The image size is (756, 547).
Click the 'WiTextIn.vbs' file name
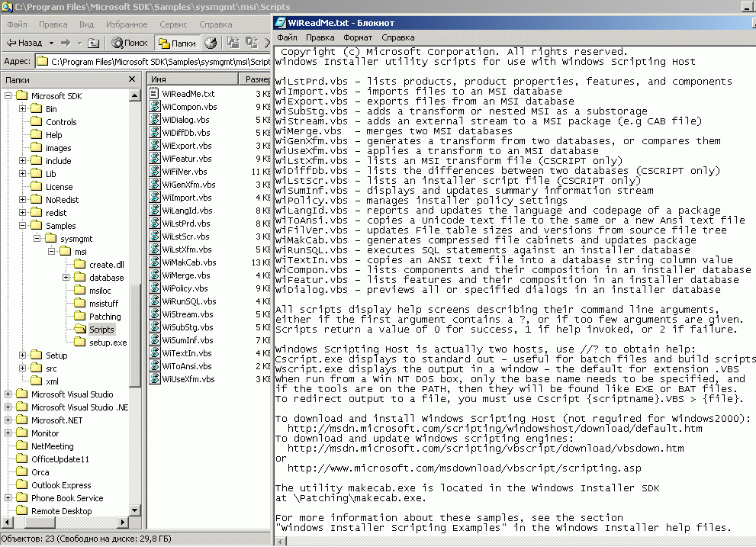pyautogui.click(x=187, y=353)
